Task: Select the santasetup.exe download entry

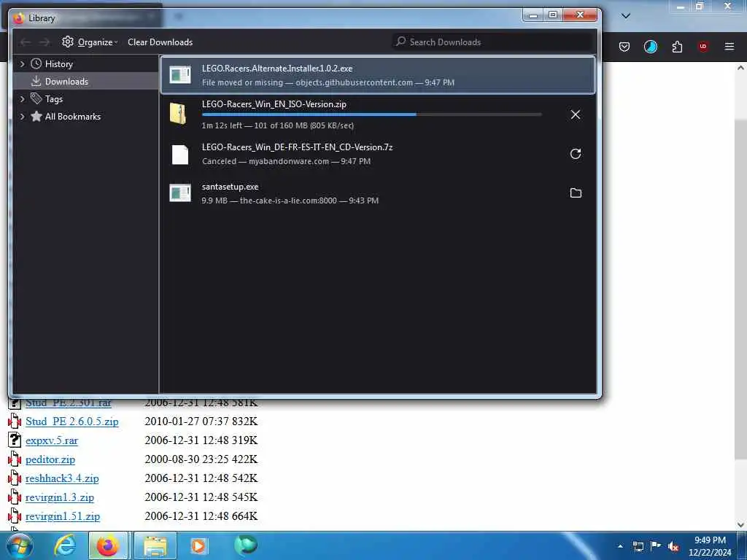Action: pos(378,193)
